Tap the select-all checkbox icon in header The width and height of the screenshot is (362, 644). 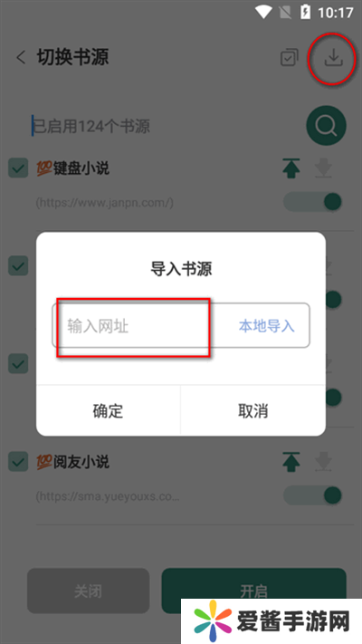click(x=290, y=58)
